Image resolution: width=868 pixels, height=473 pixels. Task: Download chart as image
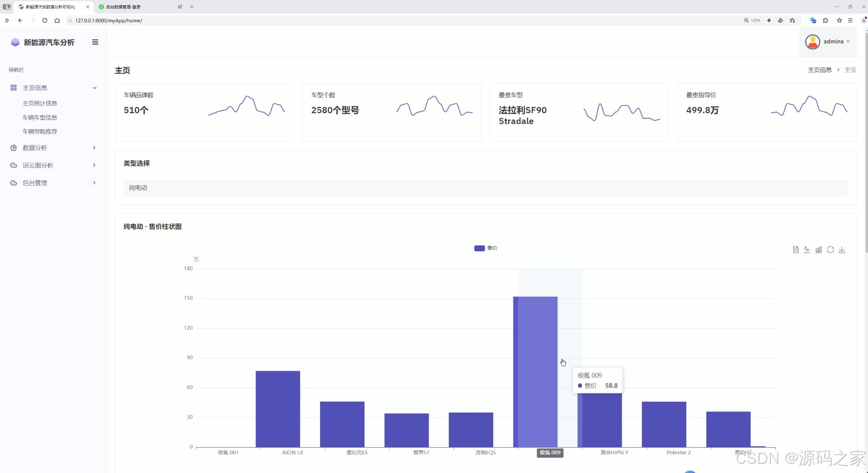pyautogui.click(x=842, y=250)
